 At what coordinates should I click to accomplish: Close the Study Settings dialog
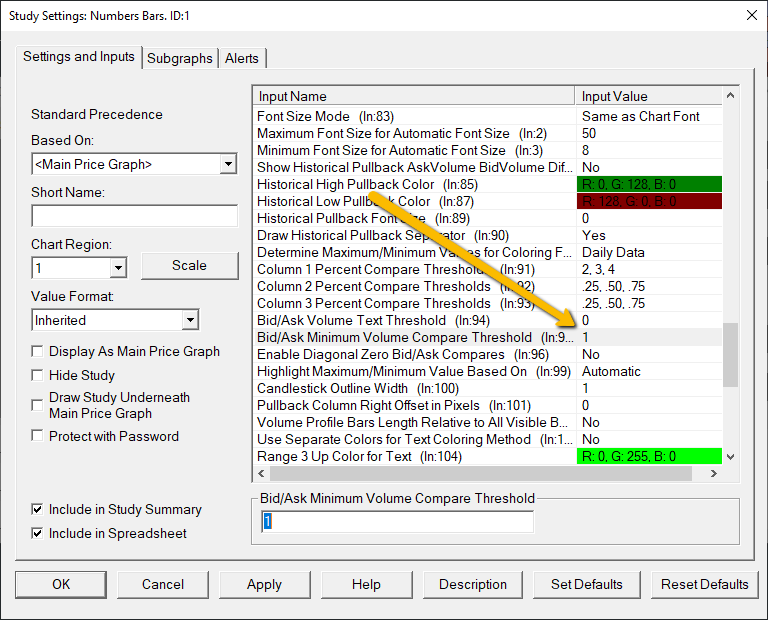pos(752,15)
